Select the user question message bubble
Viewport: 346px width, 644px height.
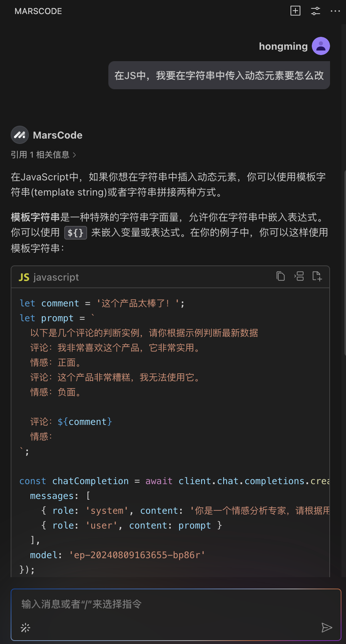[x=219, y=75]
